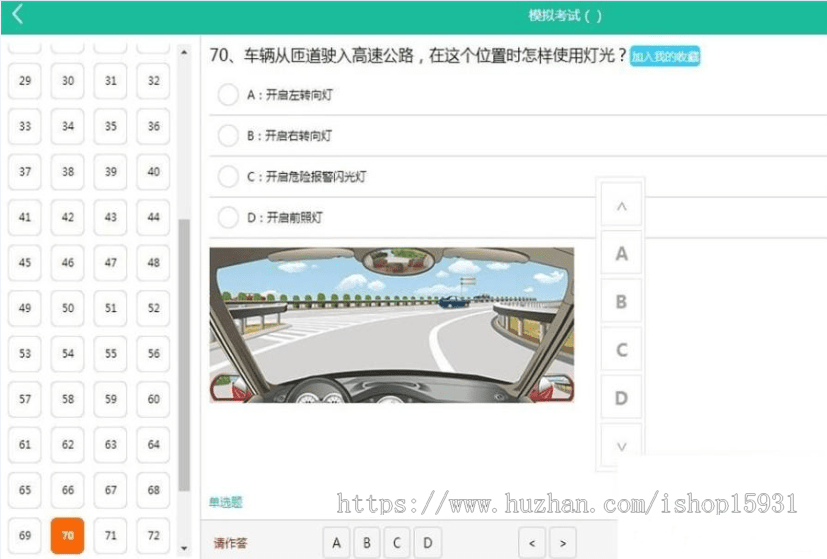Click the 单选题 question type label
827x559 pixels.
click(226, 502)
